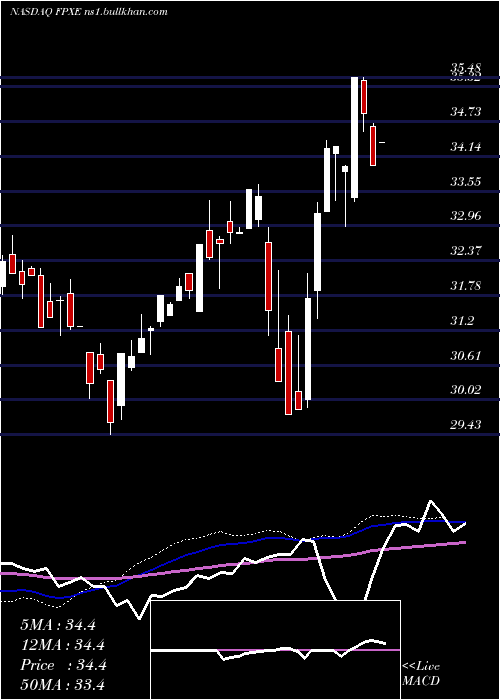Image resolution: width=500 pixels, height=700 pixels.
Task: Click the 33.55 price axis label
Action: [466, 181]
